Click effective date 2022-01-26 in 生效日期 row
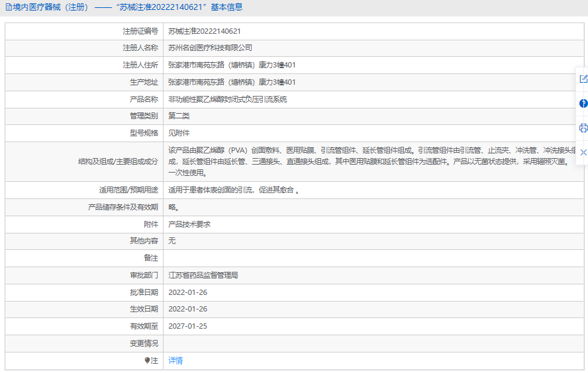The height and width of the screenshot is (373, 588). (x=187, y=309)
